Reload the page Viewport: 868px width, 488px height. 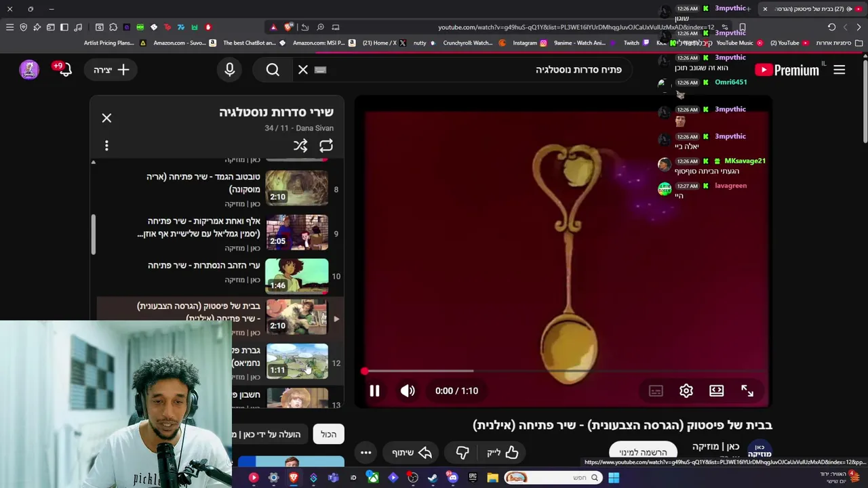(831, 27)
